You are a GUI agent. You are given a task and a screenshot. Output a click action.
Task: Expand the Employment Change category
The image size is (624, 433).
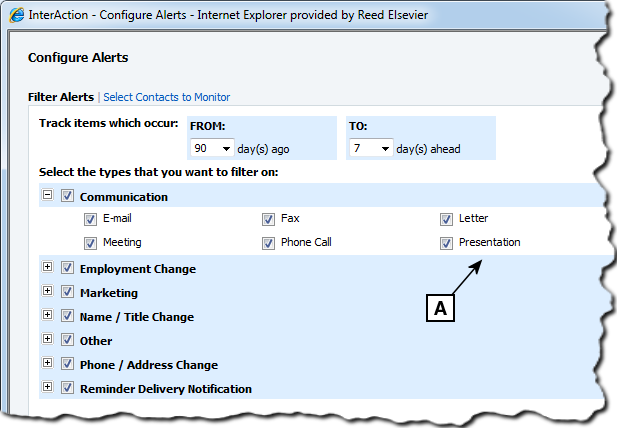[47, 267]
